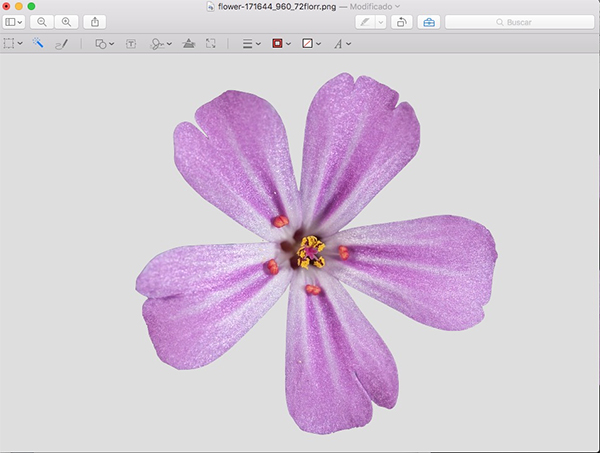Insert a text box with Text tool
The width and height of the screenshot is (600, 453).
tap(131, 44)
